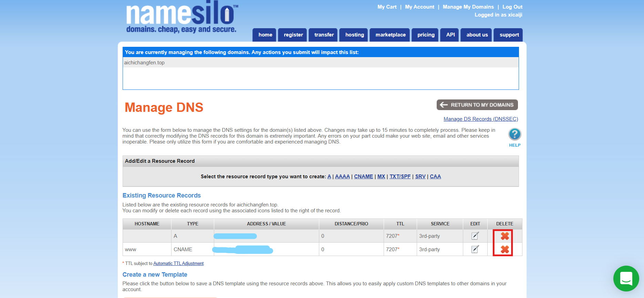Delete the A record

pyautogui.click(x=505, y=236)
